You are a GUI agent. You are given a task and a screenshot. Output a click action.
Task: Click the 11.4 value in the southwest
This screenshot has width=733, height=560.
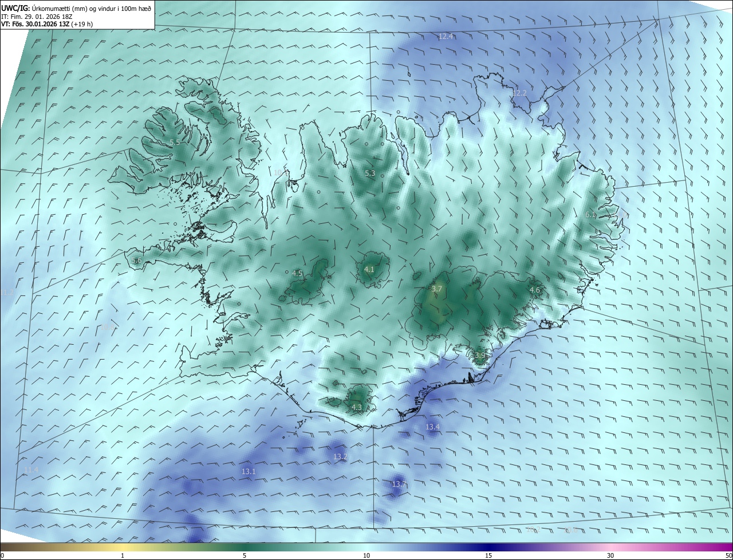[x=31, y=470]
